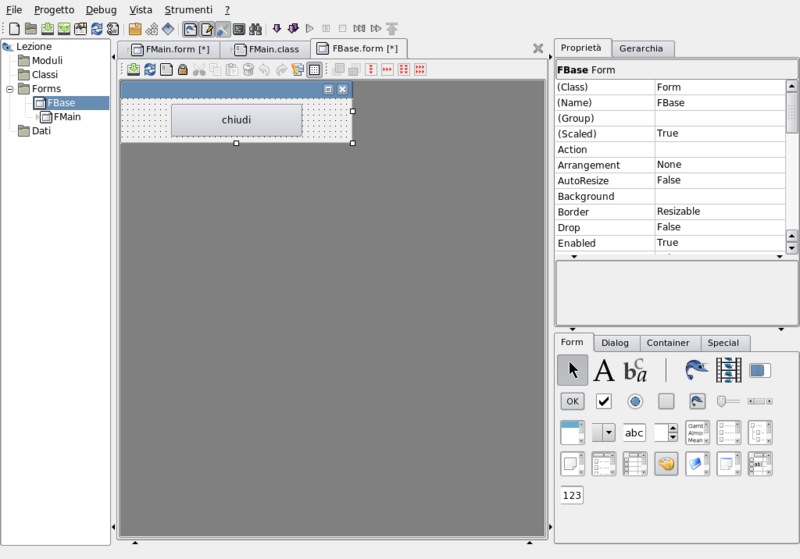The width and height of the screenshot is (800, 559).
Task: Close the current editor tab with the X
Action: click(x=538, y=48)
